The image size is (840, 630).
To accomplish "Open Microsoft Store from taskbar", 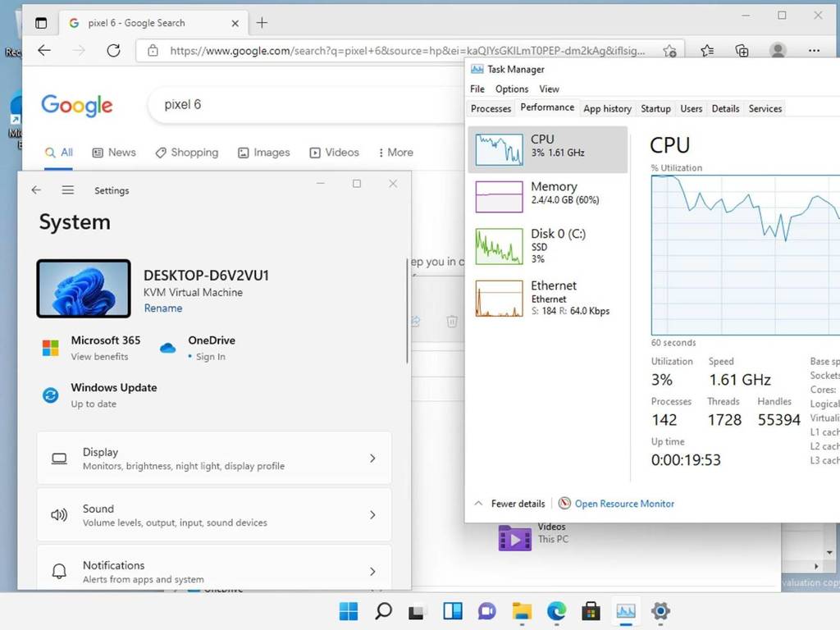I will (x=591, y=611).
